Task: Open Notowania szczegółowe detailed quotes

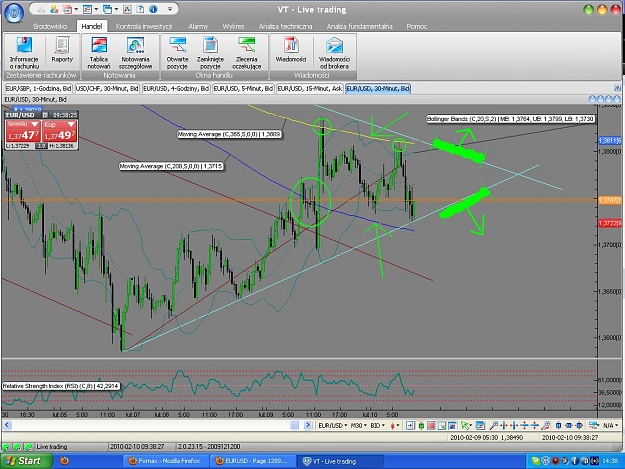Action: (x=136, y=53)
